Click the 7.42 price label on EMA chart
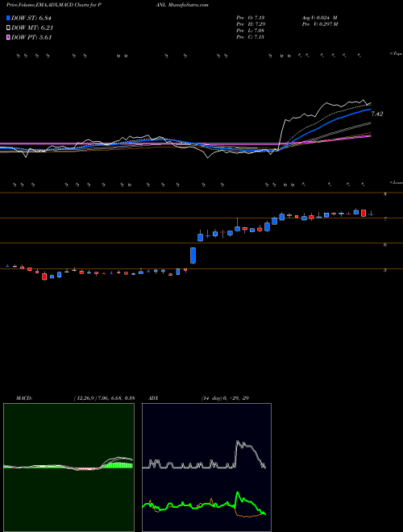The image size is (403, 532). tap(377, 114)
